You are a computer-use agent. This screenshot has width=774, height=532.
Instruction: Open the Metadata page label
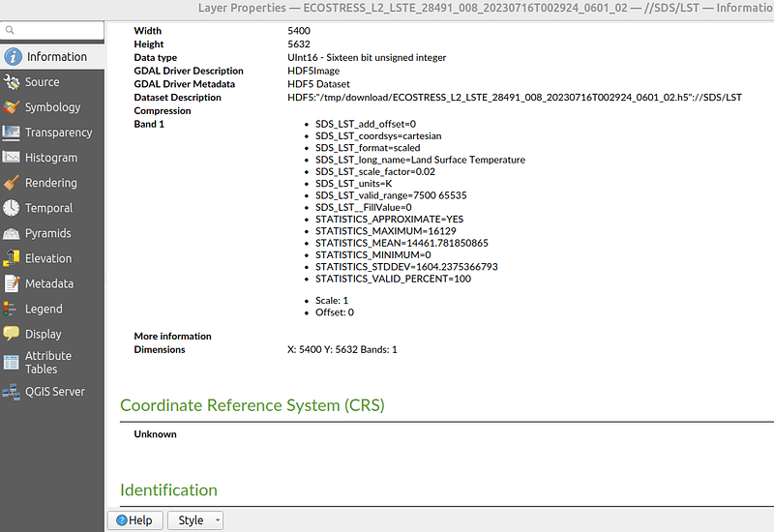pos(49,283)
